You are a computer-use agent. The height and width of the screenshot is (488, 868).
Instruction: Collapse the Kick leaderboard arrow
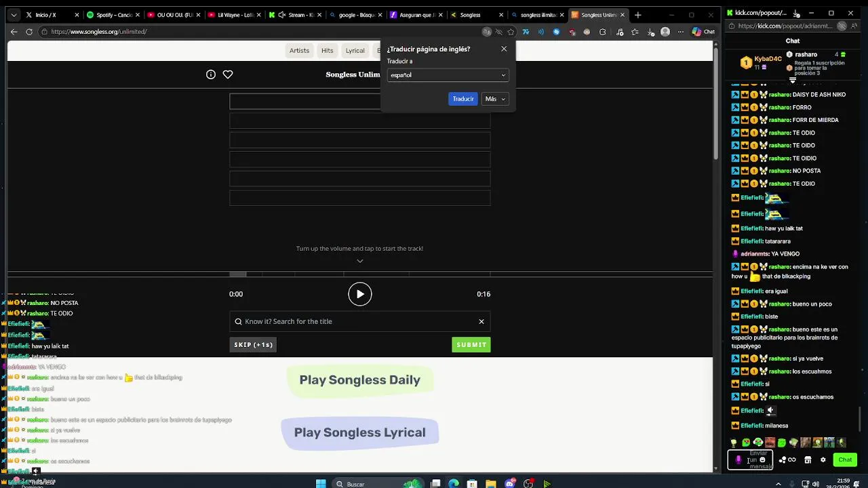point(792,80)
